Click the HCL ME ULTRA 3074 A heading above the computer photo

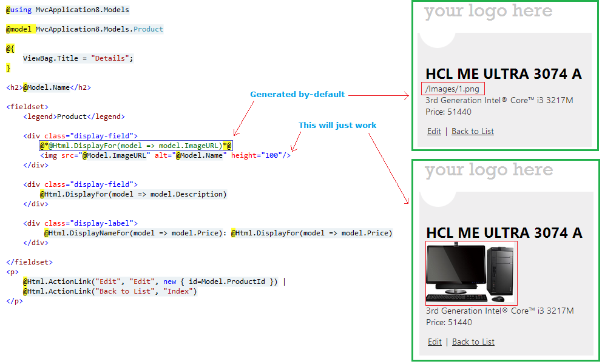pos(504,233)
